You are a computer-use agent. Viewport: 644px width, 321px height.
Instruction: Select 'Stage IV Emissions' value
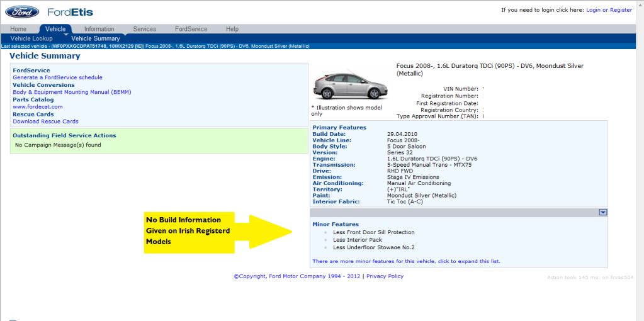point(413,177)
